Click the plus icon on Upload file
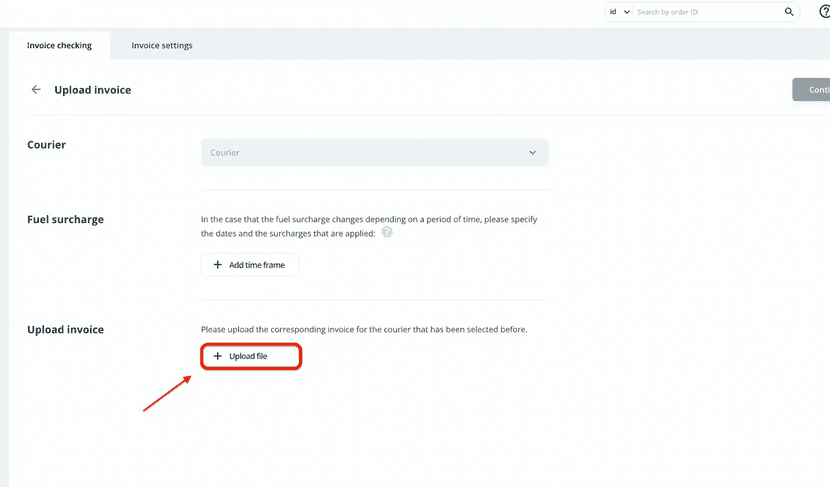830x487 pixels. pos(218,356)
